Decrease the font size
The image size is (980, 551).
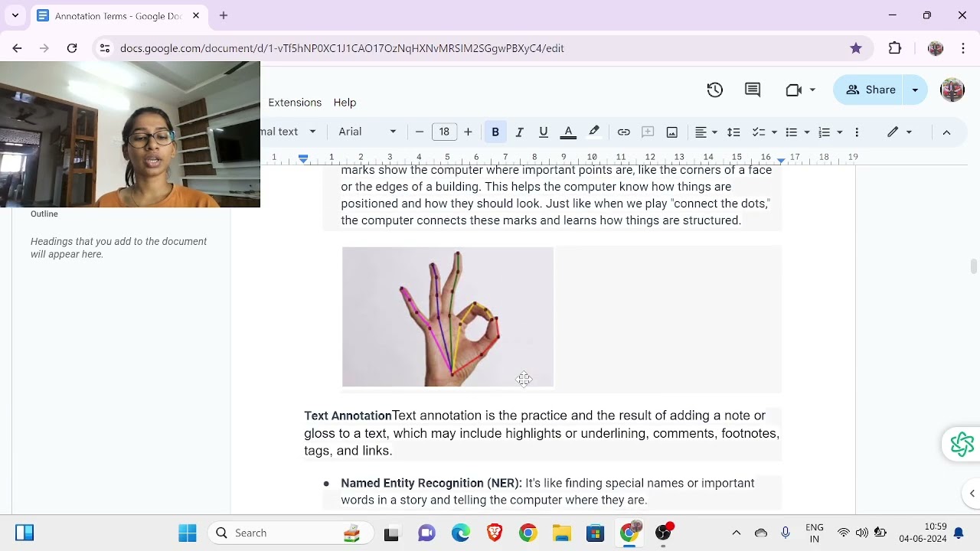click(420, 132)
